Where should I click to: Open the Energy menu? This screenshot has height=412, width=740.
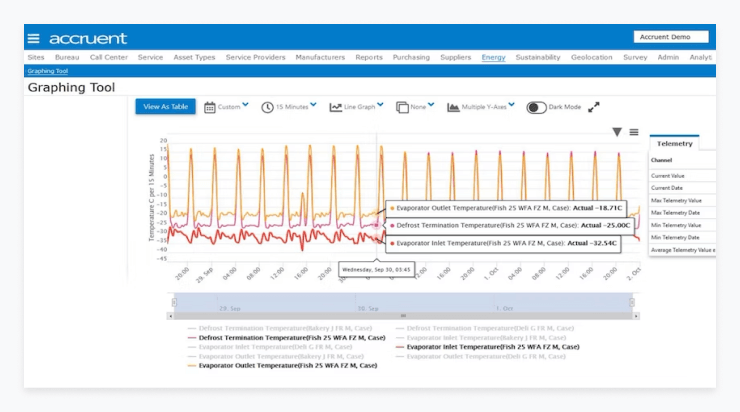coord(493,57)
